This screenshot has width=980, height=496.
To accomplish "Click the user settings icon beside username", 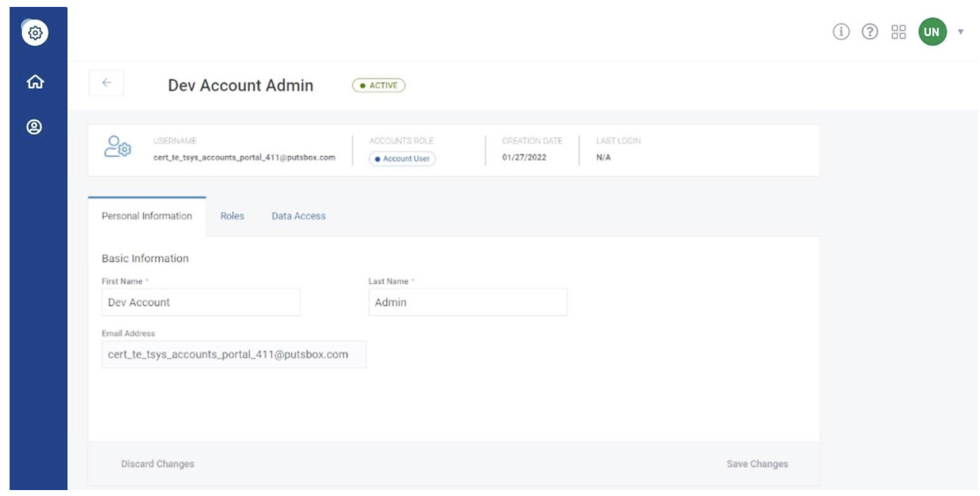I will (117, 147).
